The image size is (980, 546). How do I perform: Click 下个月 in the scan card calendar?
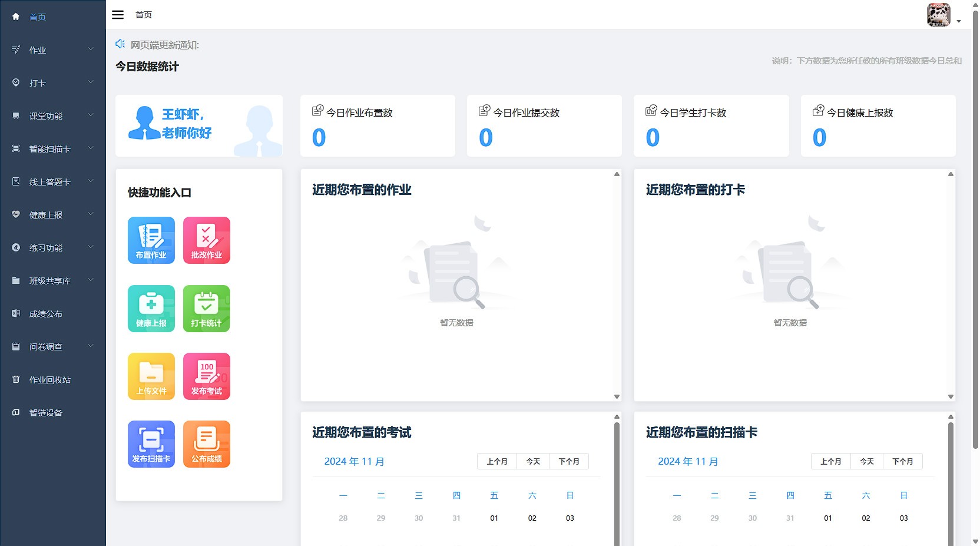pyautogui.click(x=903, y=461)
